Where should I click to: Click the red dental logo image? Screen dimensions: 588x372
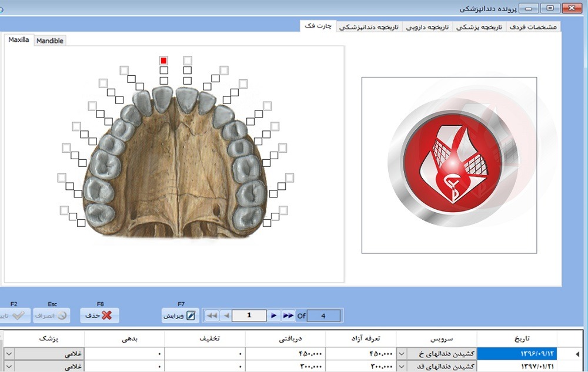449,165
